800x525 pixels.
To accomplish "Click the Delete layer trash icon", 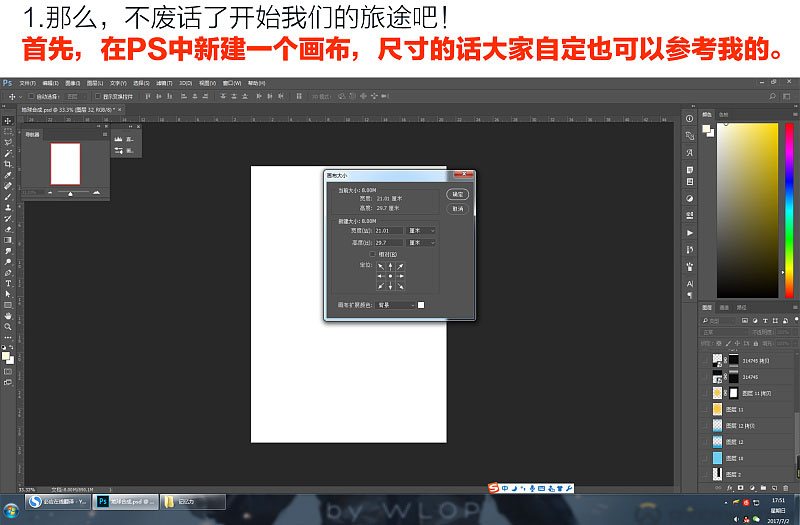I will click(x=786, y=488).
